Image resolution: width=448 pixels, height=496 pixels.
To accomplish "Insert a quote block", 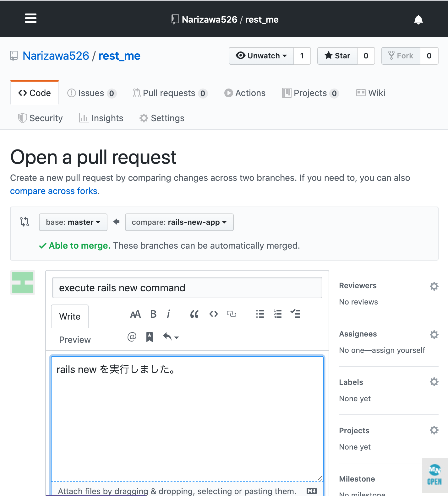I will (194, 314).
